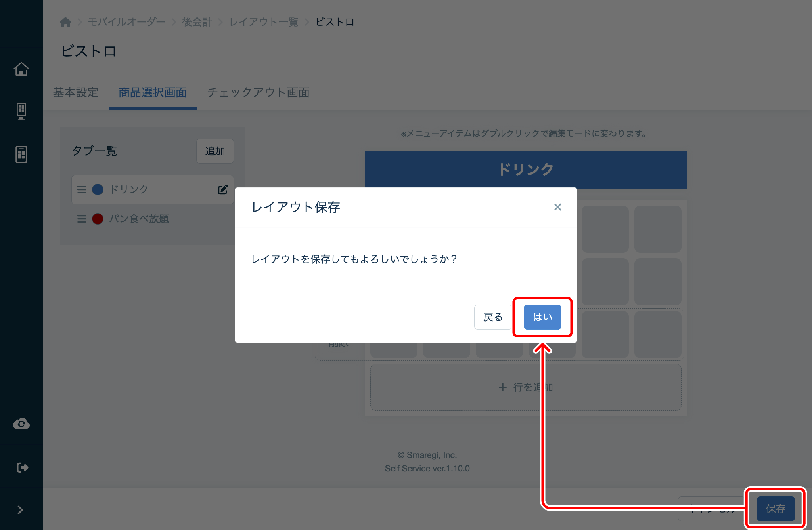
Task: Click the logout icon in the sidebar
Action: (x=21, y=467)
